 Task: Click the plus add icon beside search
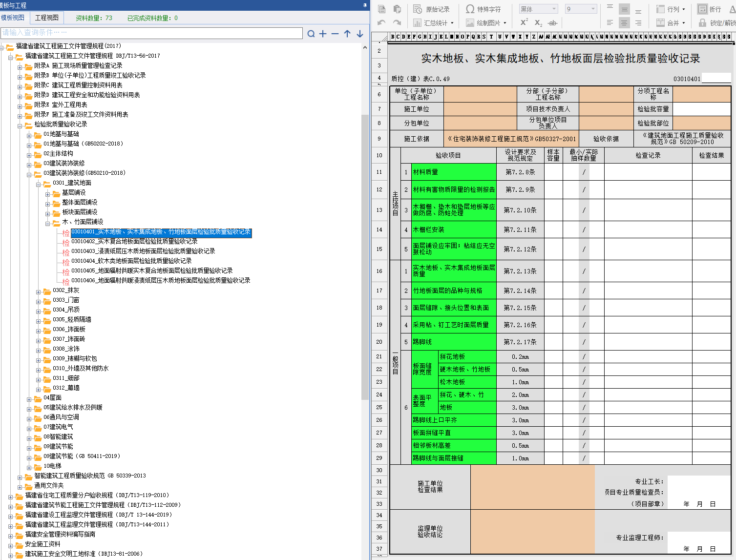coord(323,34)
